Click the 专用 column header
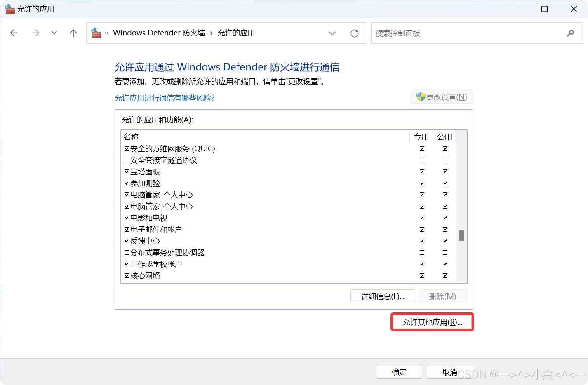 point(421,136)
